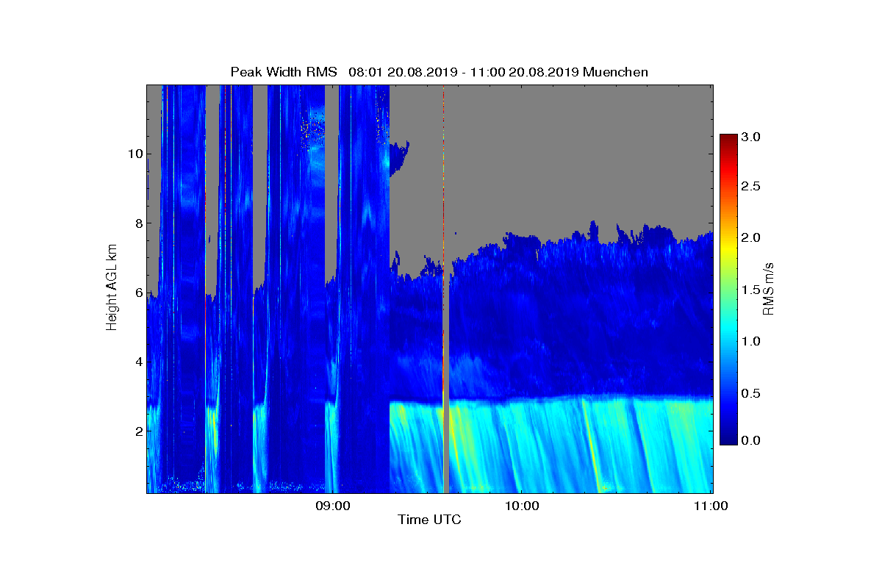Click the 'RMS m/s' colorbar title
882x588 pixels.
tap(769, 290)
